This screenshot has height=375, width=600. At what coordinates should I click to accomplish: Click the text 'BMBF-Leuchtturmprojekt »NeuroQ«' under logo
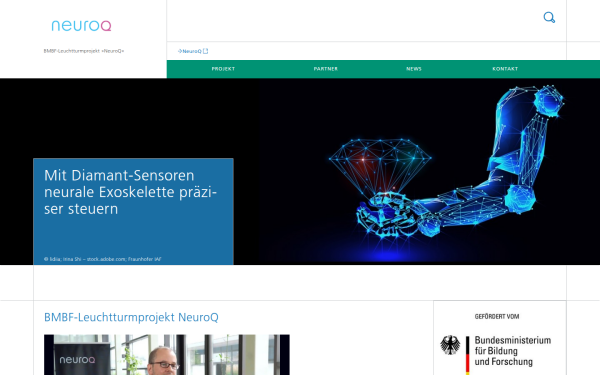pos(84,51)
